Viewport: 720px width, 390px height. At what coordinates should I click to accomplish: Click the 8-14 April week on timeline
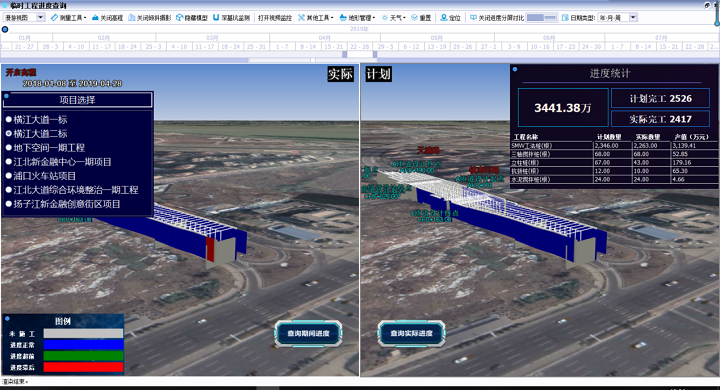click(x=308, y=46)
